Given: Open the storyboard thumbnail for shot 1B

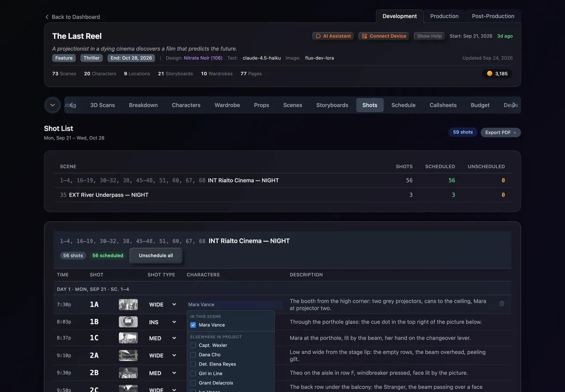Looking at the screenshot, I should coord(128,322).
